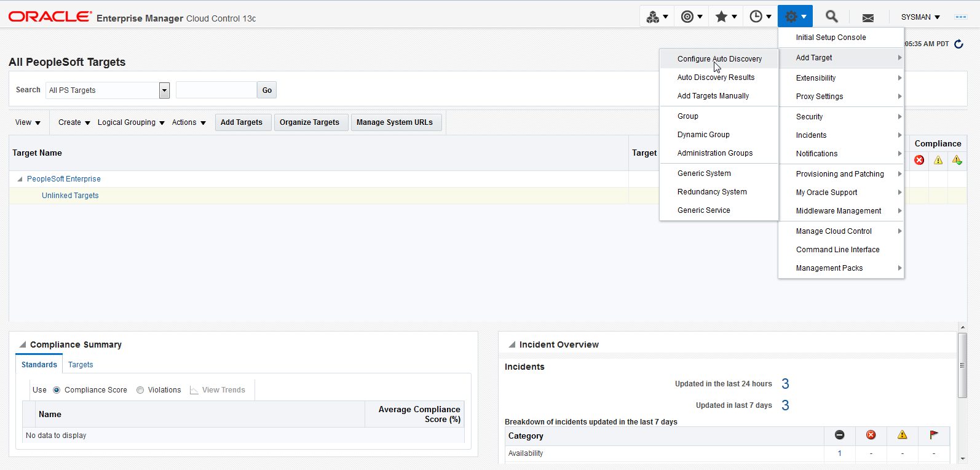The image size is (980, 470).
Task: Open the notifications envelope icon
Action: coord(868,18)
